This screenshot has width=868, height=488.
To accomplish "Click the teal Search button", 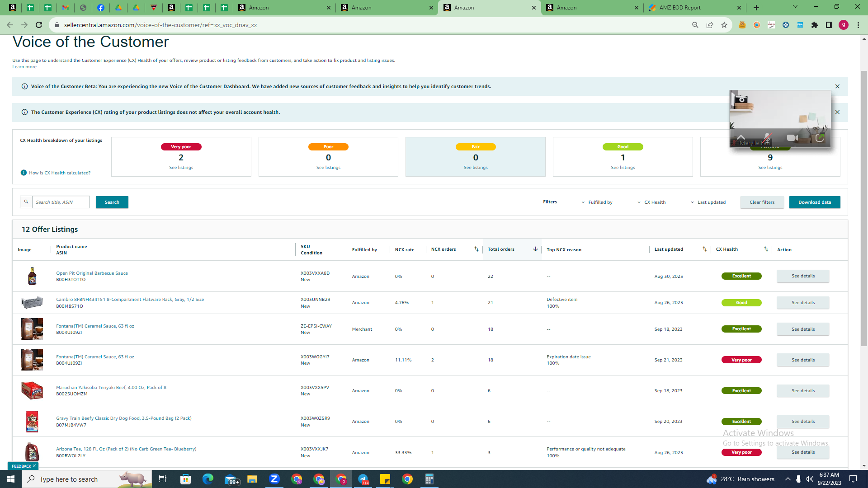I will (x=112, y=202).
